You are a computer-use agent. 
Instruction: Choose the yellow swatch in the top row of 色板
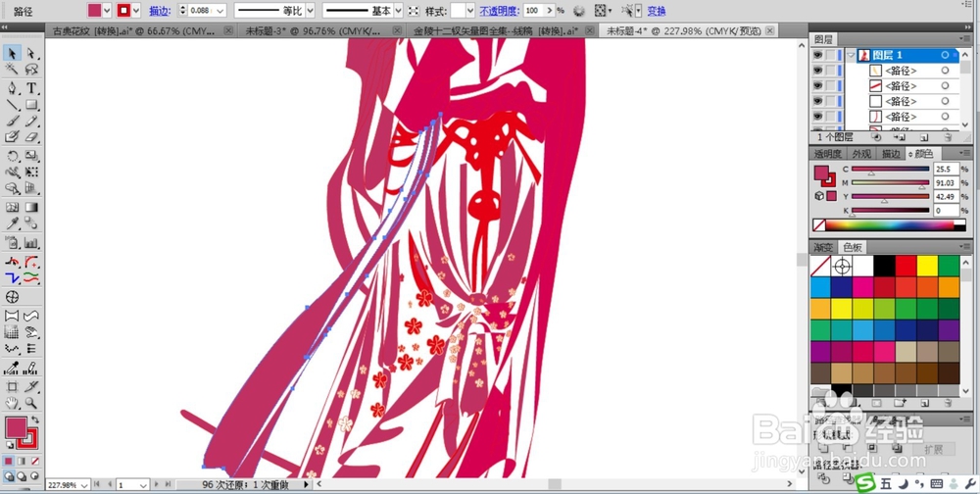tap(927, 266)
